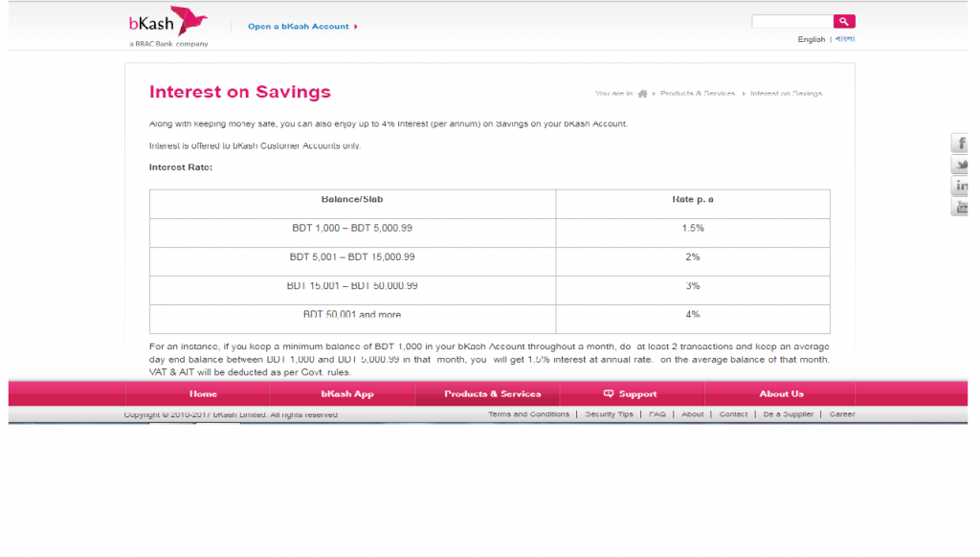Open a bKash Account link
Screen dimensions: 980x557
(302, 26)
